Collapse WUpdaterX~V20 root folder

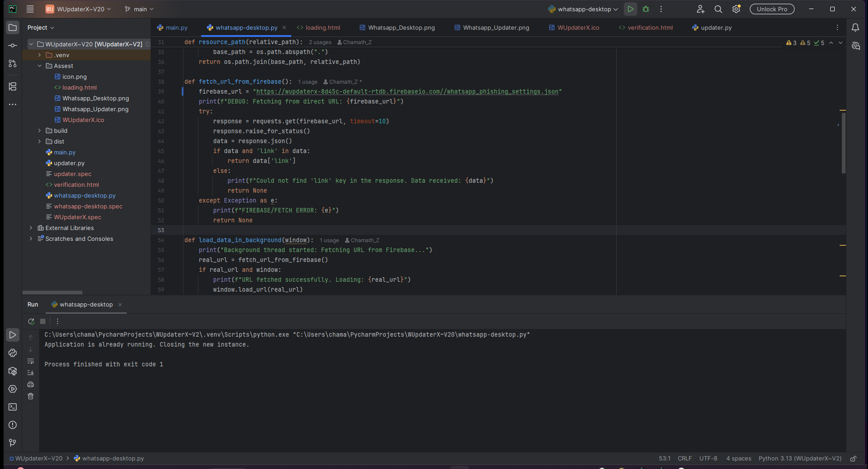point(31,44)
